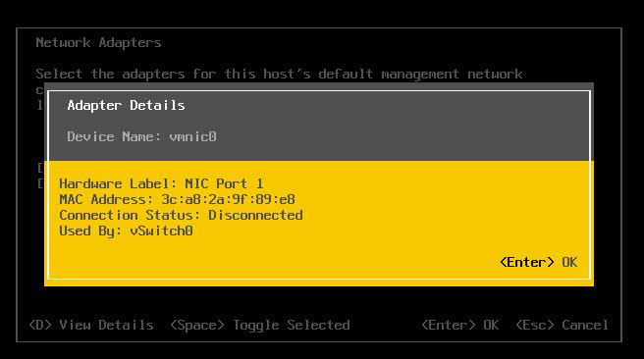The width and height of the screenshot is (644, 359).
Task: Select the vmnic0 device name value
Action: point(192,136)
